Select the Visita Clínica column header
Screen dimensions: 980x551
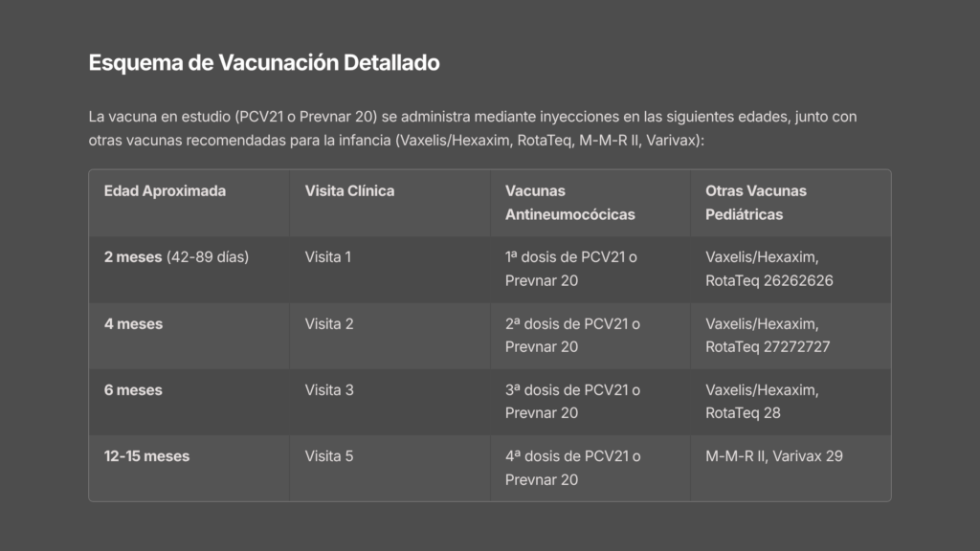(x=349, y=190)
